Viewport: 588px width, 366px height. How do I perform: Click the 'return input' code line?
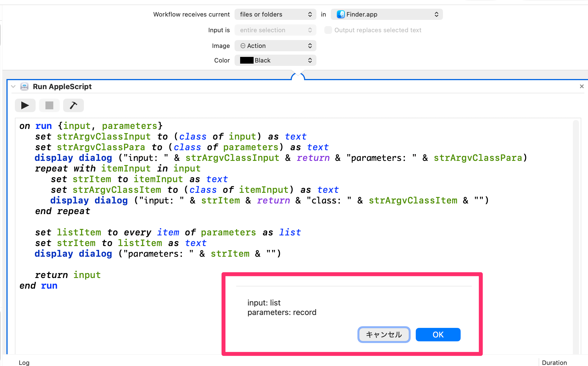[68, 275]
